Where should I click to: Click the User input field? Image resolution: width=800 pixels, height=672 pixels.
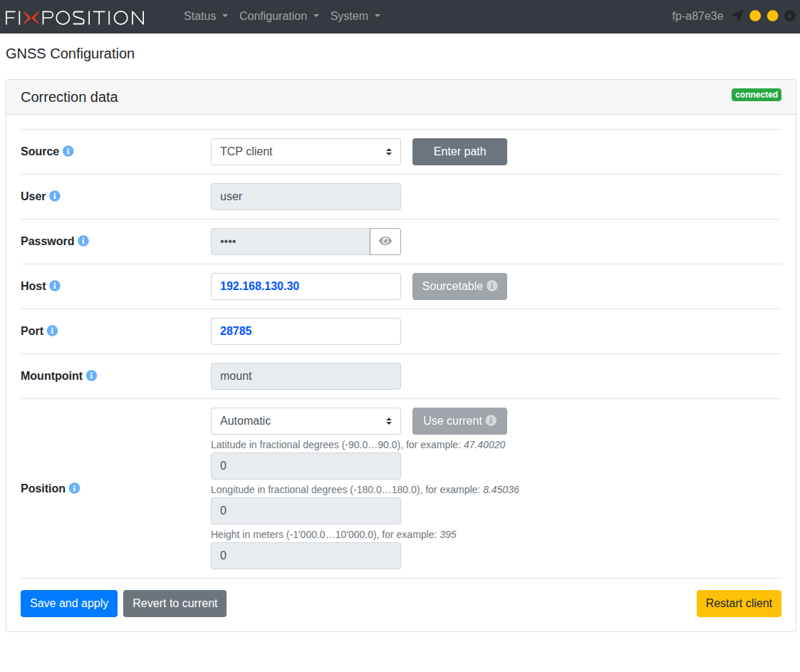point(306,197)
